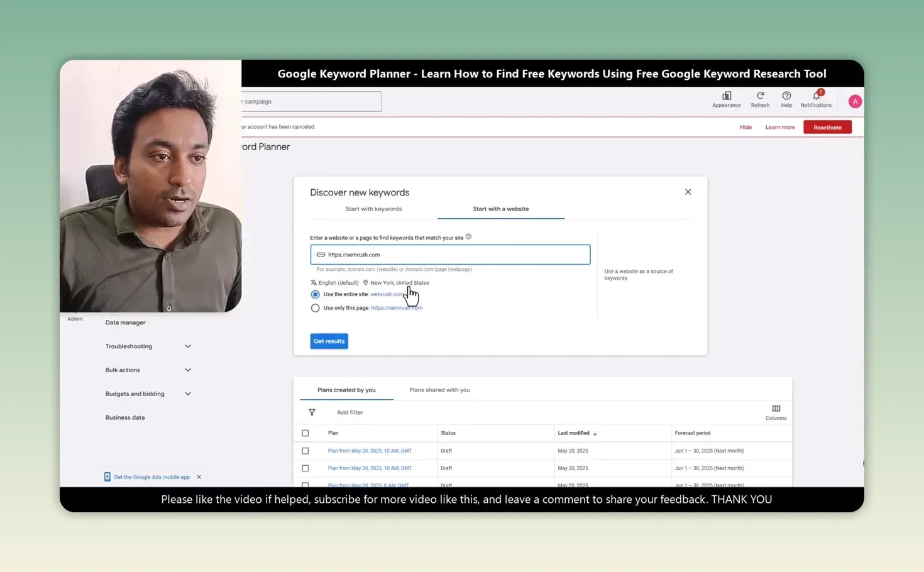924x572 pixels.
Task: Close the Discover new keywords dialog
Action: click(x=688, y=192)
